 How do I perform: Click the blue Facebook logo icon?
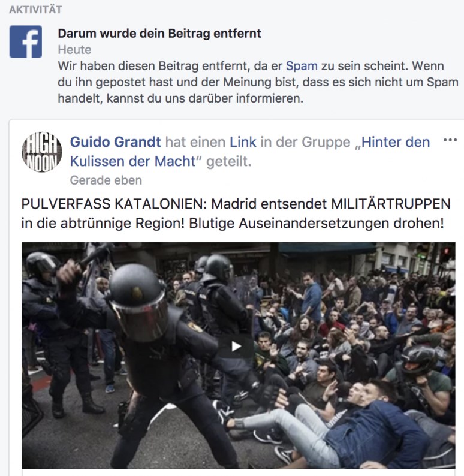(26, 41)
